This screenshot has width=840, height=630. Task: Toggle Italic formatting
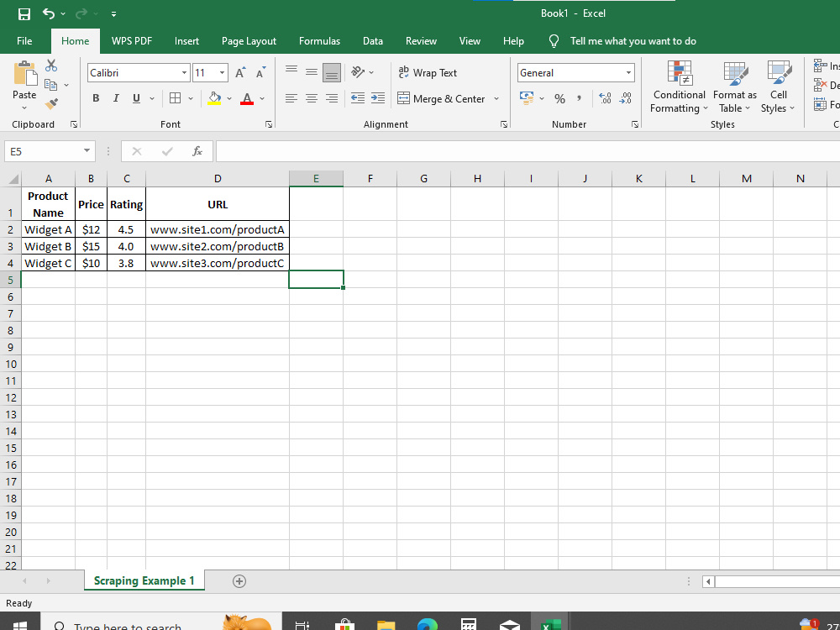[116, 98]
